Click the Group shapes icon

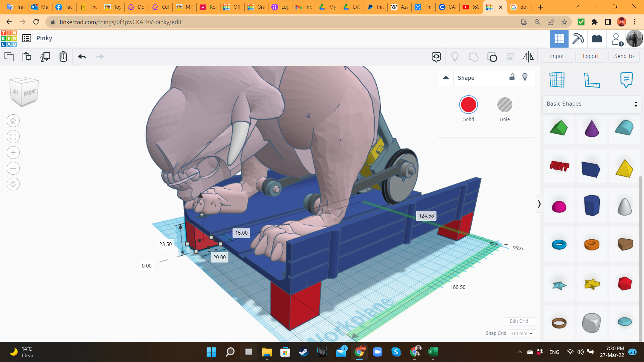[x=473, y=57]
